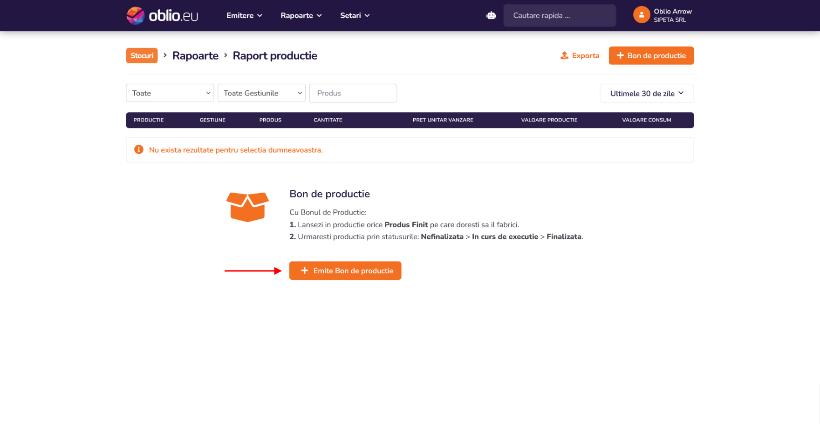Viewport: 820px width, 424px height.
Task: Click the Valoare productie column header
Action: 549,120
